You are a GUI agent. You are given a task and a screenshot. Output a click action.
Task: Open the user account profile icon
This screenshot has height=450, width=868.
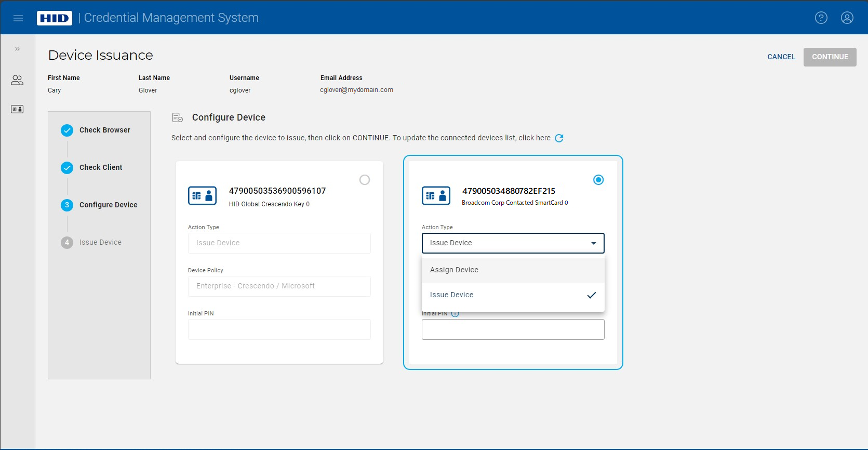click(847, 18)
